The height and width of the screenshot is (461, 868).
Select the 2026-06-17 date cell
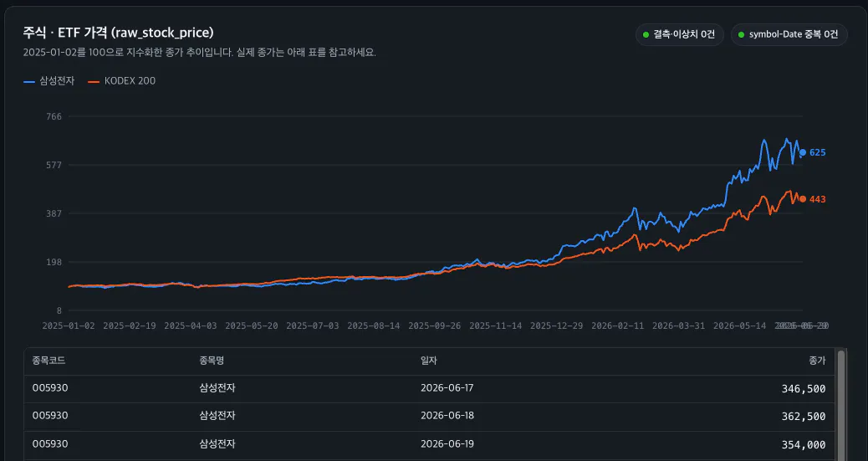tap(447, 388)
